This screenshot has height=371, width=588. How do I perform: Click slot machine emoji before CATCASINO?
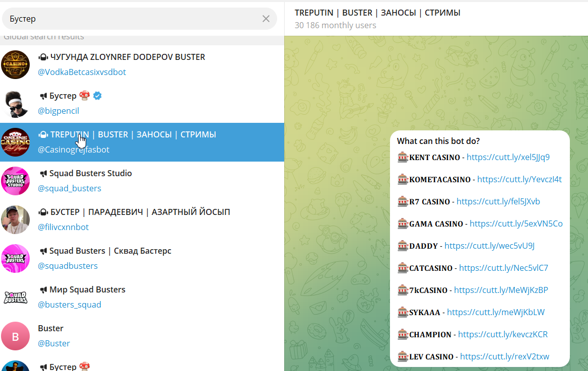pos(403,268)
